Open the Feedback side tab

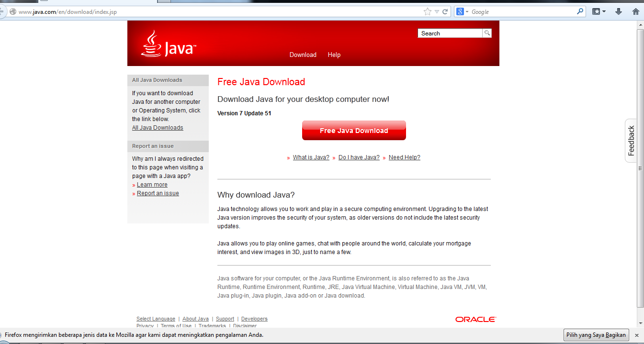(631, 141)
